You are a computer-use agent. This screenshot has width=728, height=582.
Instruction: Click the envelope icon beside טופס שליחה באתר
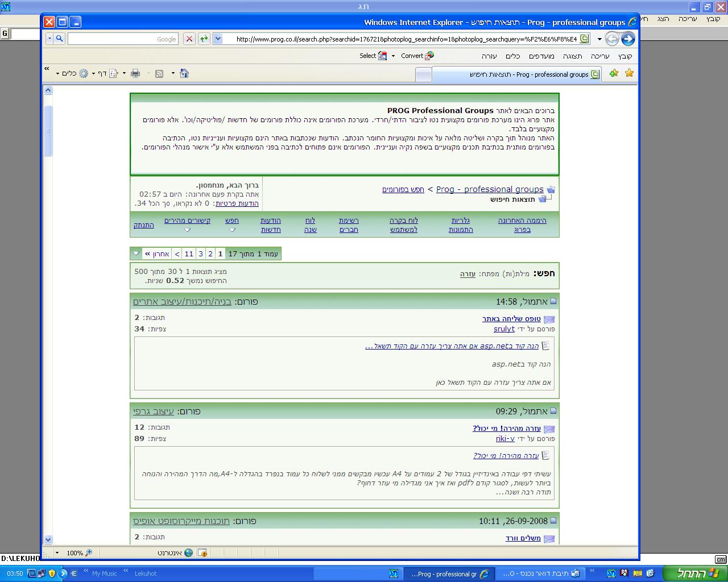[x=549, y=319]
